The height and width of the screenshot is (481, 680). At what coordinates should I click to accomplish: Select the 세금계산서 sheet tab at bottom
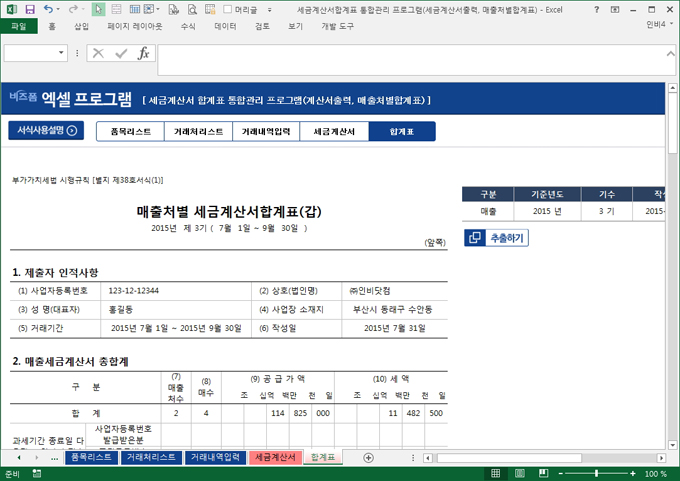tap(274, 457)
